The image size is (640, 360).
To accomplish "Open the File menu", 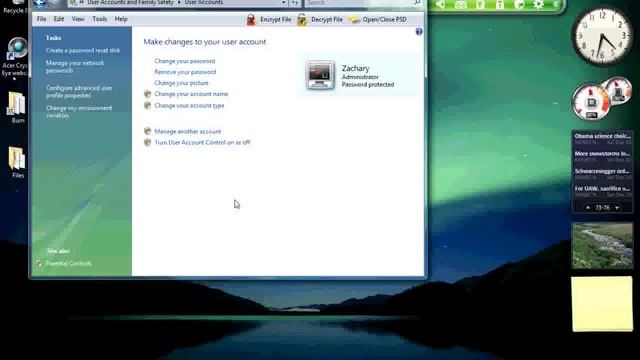I will [x=41, y=19].
